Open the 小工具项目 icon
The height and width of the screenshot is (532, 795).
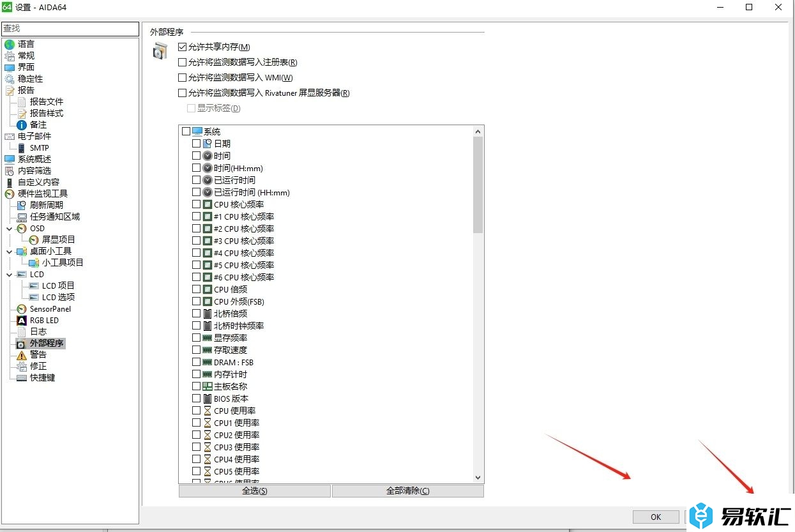coord(34,262)
